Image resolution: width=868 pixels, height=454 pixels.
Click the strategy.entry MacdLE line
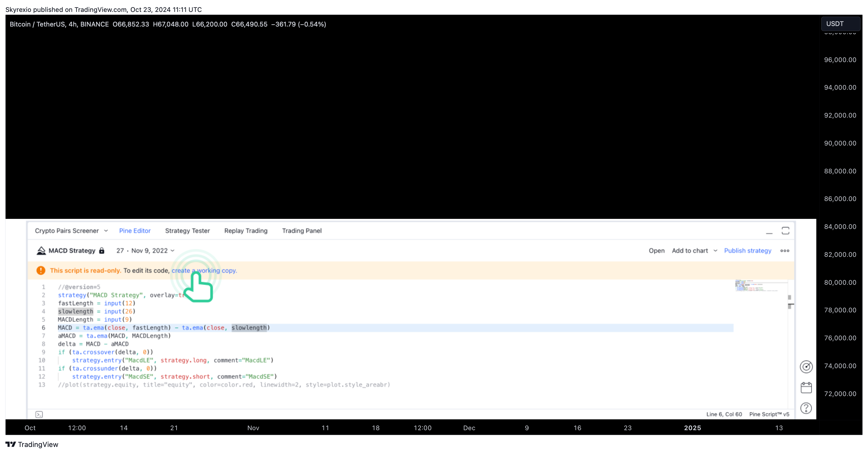[172, 360]
